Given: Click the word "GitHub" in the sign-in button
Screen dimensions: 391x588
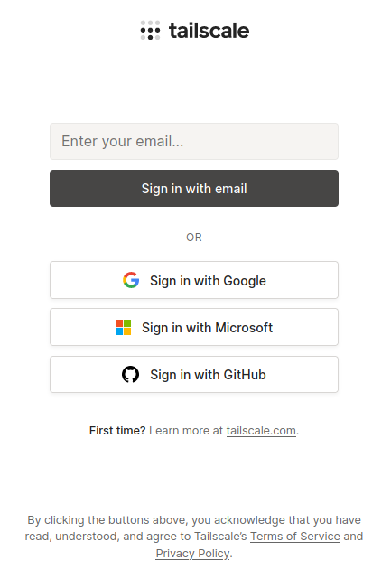Looking at the screenshot, I should 245,375.
